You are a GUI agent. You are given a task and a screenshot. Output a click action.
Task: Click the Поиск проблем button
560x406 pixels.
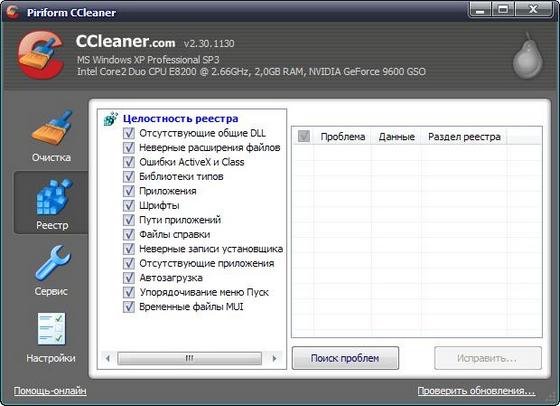[x=345, y=358]
